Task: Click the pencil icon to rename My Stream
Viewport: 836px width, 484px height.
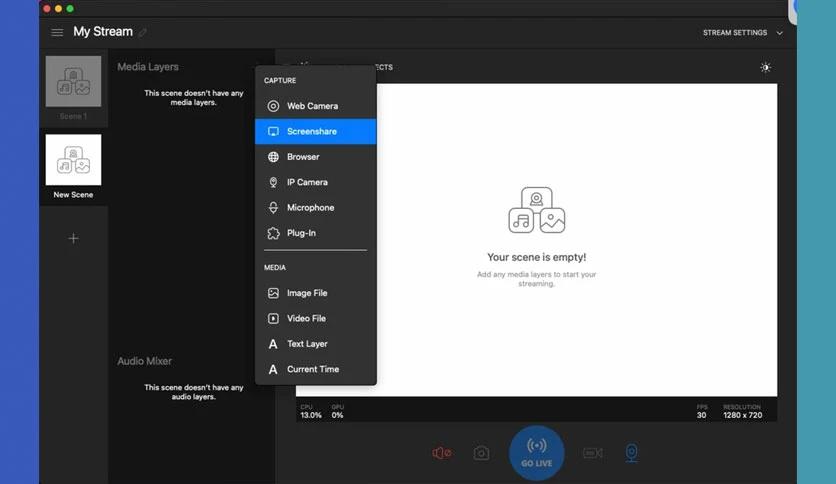Action: (x=143, y=33)
